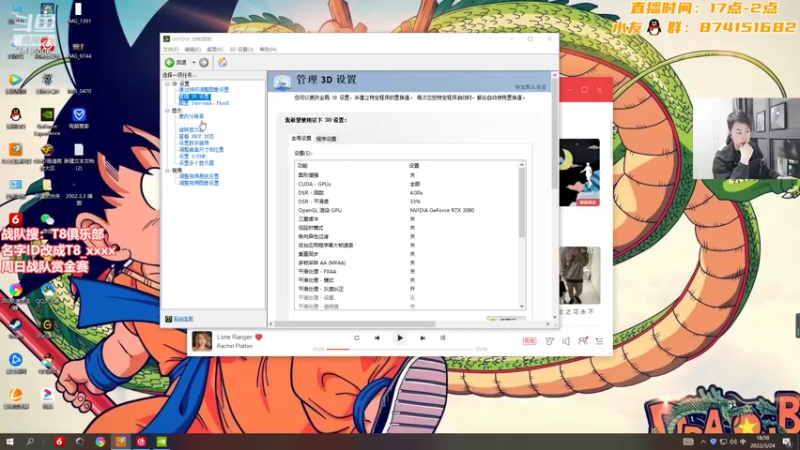The width and height of the screenshot is (800, 450).
Task: Select 设置数字音频 tree item
Action: coord(194,143)
